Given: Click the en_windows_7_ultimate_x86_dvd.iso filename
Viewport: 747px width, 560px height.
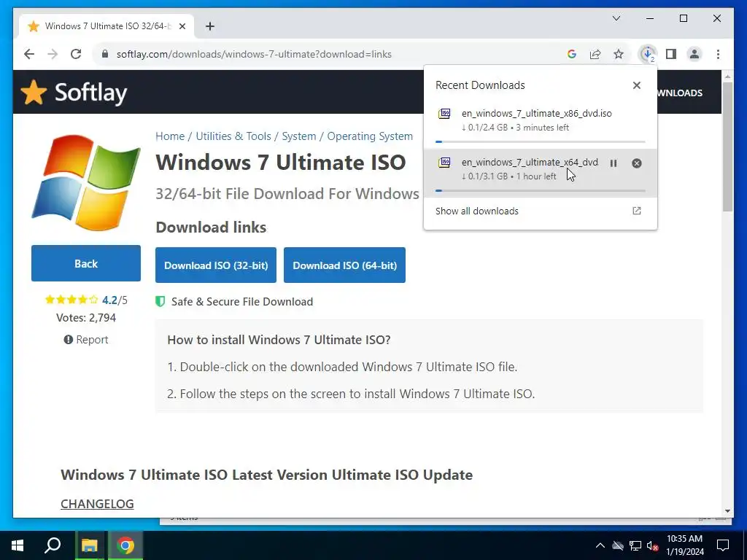Looking at the screenshot, I should click(x=537, y=113).
